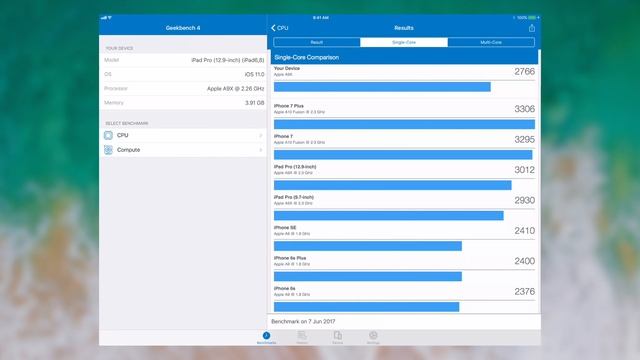Image resolution: width=640 pixels, height=360 pixels.
Task: Click the Results title in header
Action: (x=404, y=28)
